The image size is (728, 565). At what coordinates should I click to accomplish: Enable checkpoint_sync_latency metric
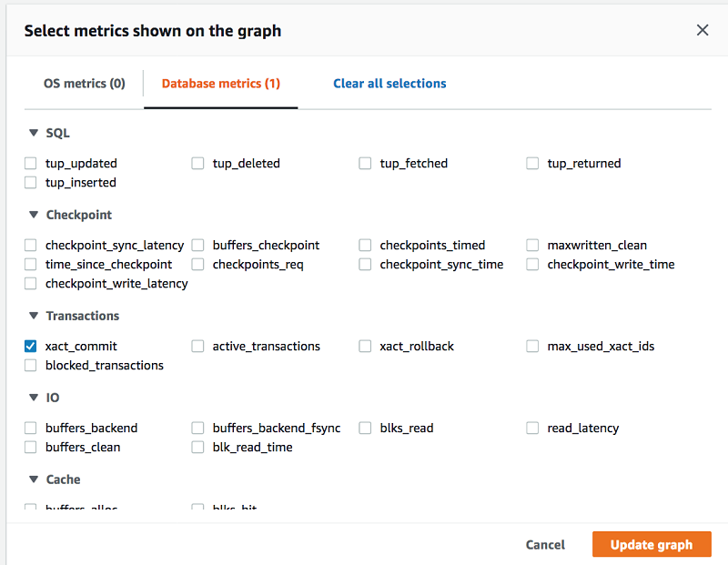click(30, 245)
